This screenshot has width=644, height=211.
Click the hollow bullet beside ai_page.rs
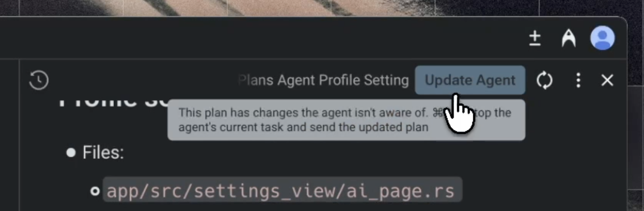pyautogui.click(x=95, y=191)
